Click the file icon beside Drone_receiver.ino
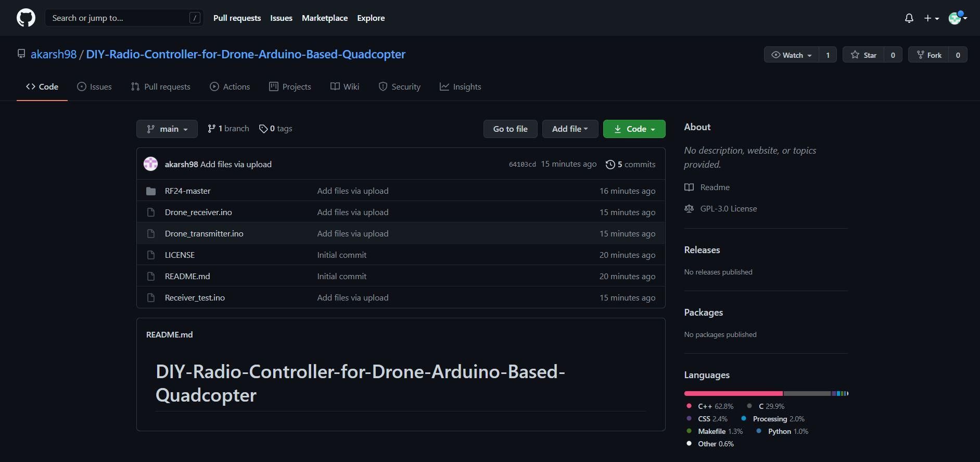The height and width of the screenshot is (462, 980). [151, 213]
